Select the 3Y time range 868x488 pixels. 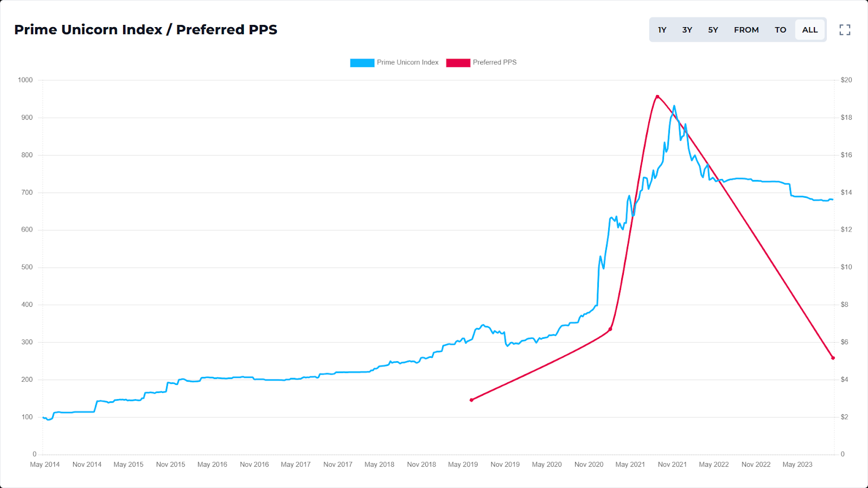687,30
